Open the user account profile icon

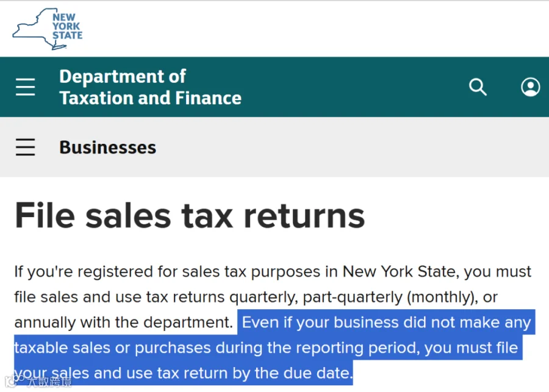tap(531, 87)
